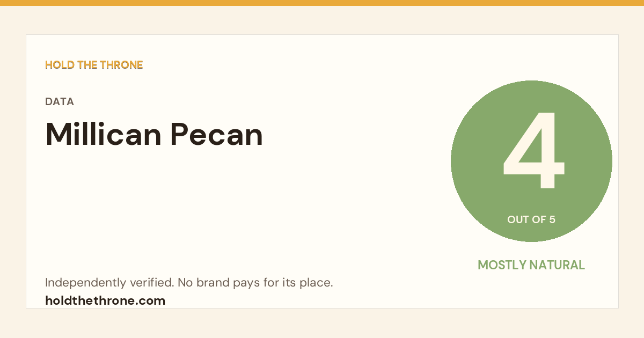The width and height of the screenshot is (644, 338).
Task: Click the word Millican in the heading
Action: coord(104,134)
